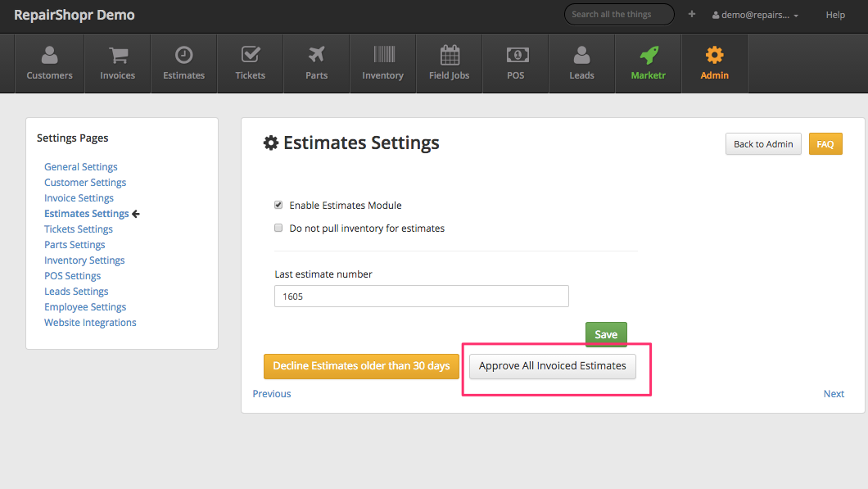Click the plus icon in top bar
This screenshot has height=489, width=868.
tap(692, 14)
